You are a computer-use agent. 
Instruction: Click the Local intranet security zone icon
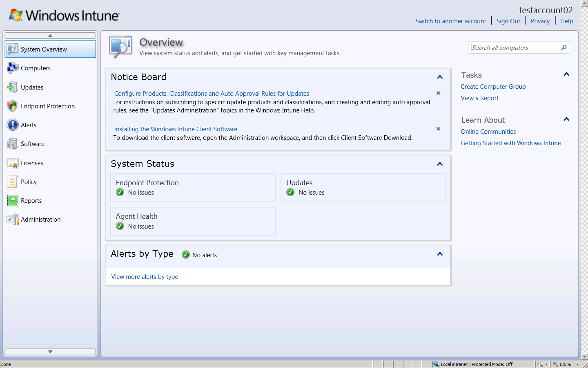(436, 364)
